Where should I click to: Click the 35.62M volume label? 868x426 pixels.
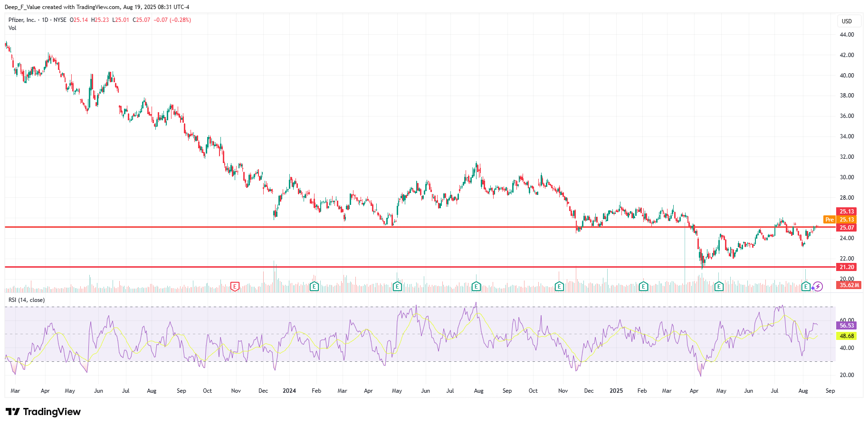click(x=849, y=285)
